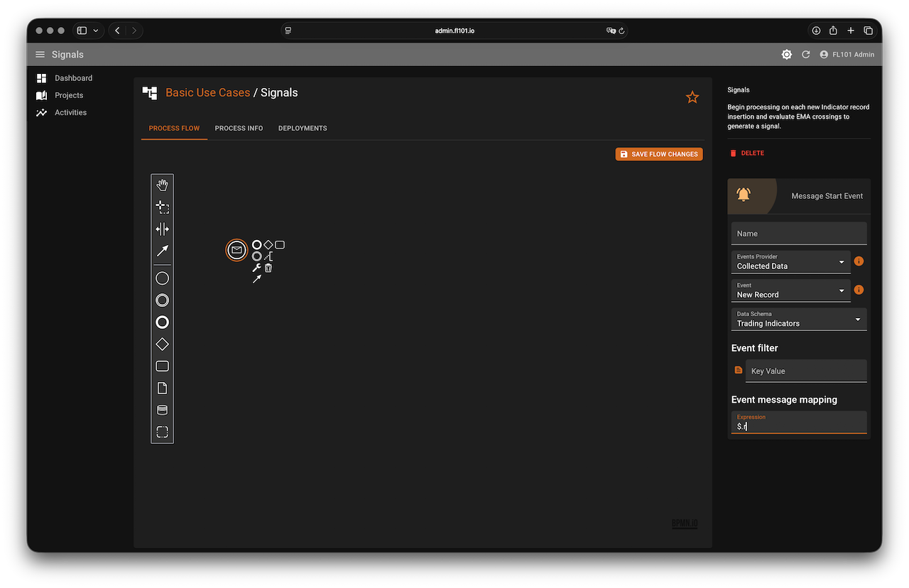Switch to the Process Info tab
This screenshot has width=909, height=588.
coord(239,129)
